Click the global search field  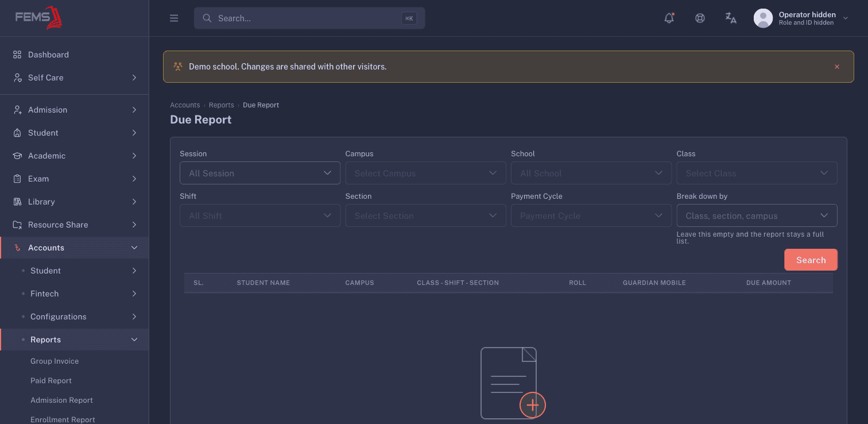(309, 18)
